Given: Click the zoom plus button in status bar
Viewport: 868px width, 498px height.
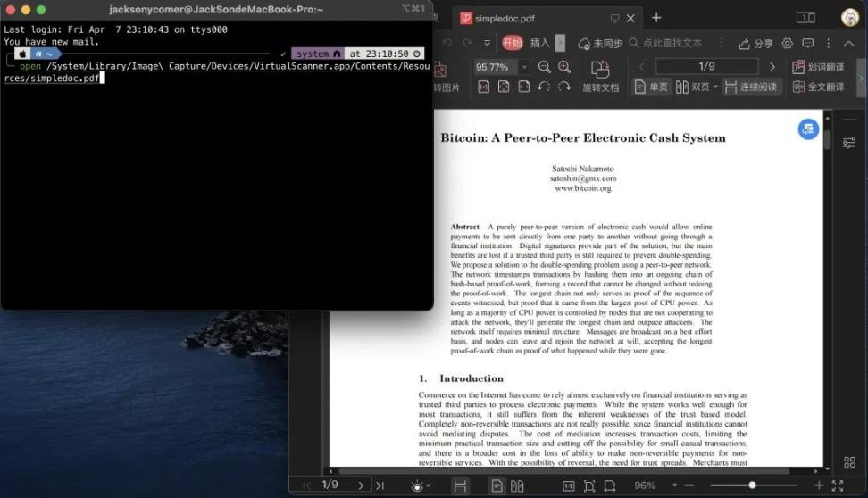Looking at the screenshot, I should (x=819, y=486).
